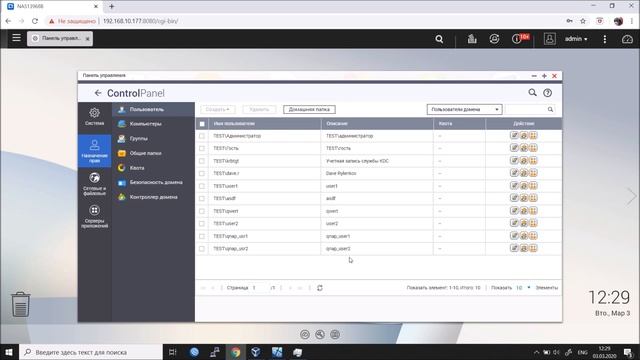Select Контроллер домена in the side menu
Screen dimensions: 640x360
click(153, 197)
